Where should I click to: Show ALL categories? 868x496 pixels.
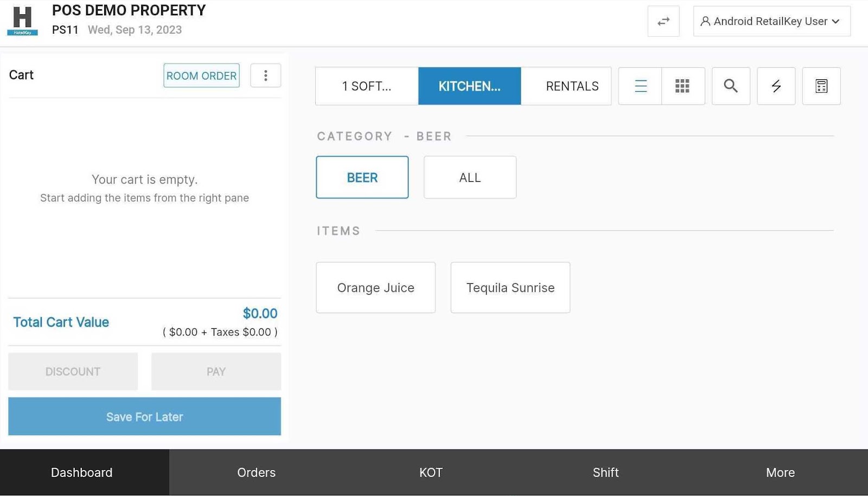[470, 177]
